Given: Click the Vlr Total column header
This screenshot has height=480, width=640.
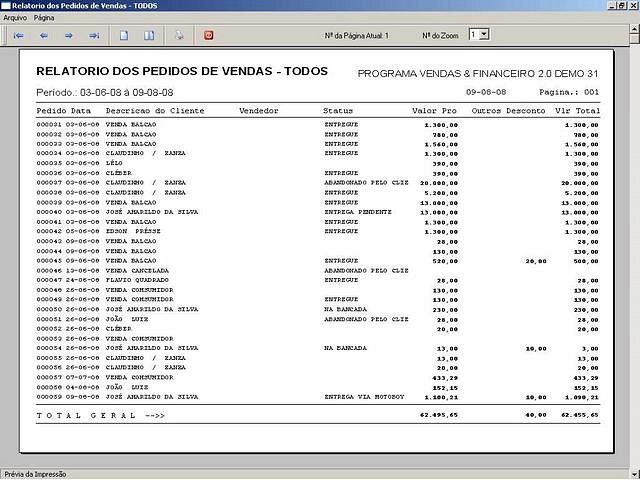Looking at the screenshot, I should pyautogui.click(x=577, y=110).
